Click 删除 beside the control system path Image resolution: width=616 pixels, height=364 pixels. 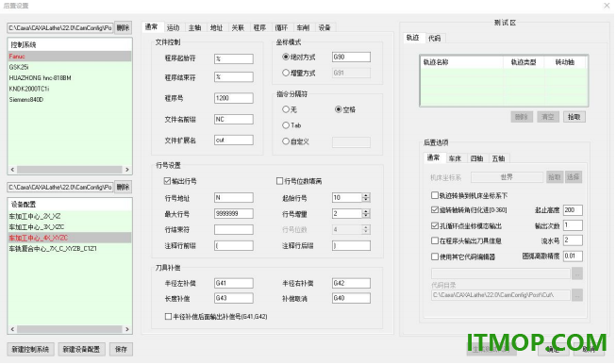[x=123, y=28]
